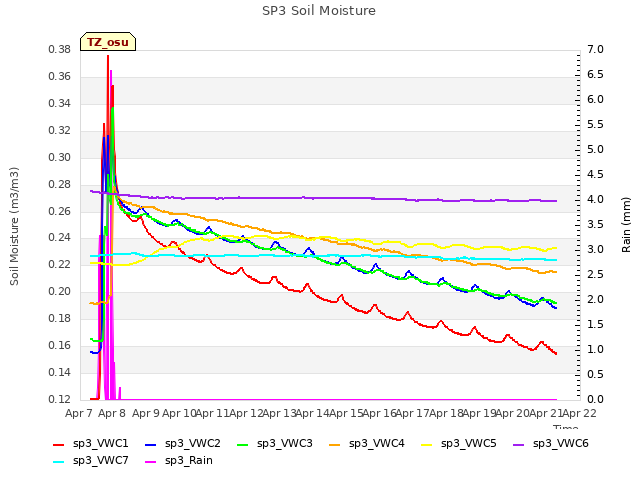Click the purple sp3_VWC6 legend swatch
The image size is (640, 480).
[519, 444]
